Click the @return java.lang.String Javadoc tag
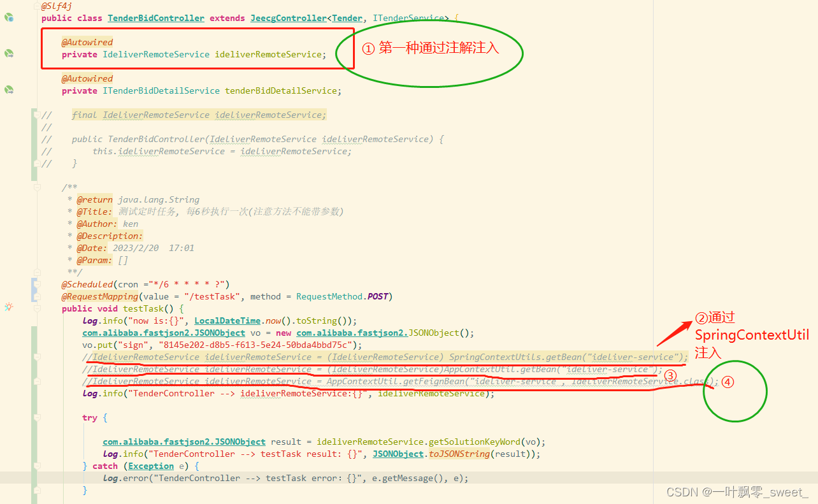Screen dimensions: 818x504 point(138,199)
